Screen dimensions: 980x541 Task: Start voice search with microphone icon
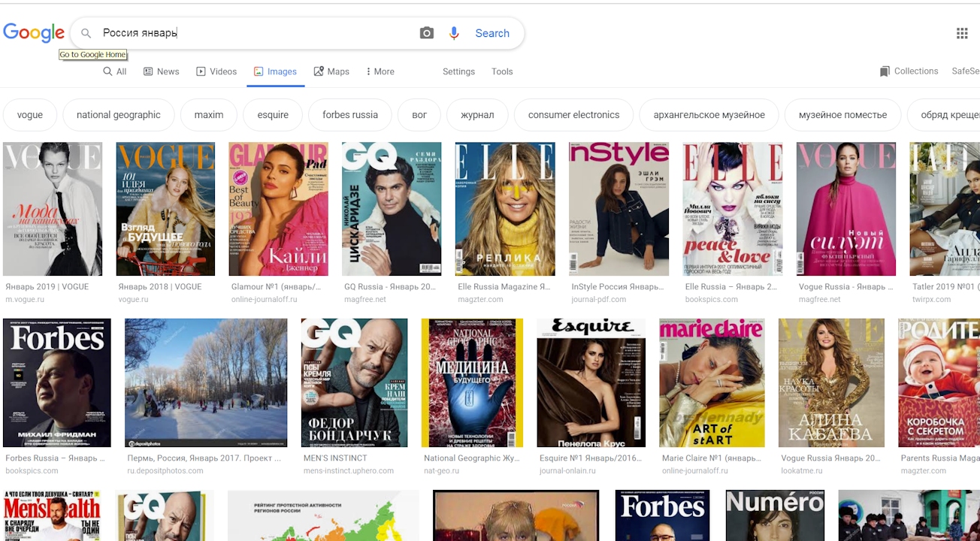point(454,33)
